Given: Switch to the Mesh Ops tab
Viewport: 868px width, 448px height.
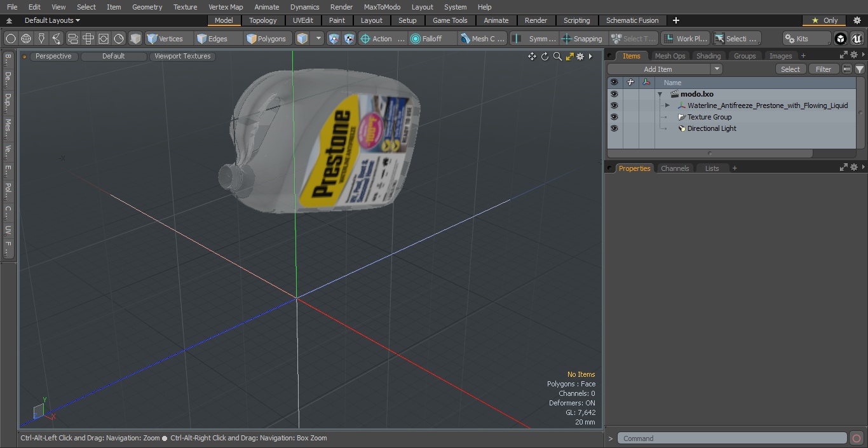Looking at the screenshot, I should pyautogui.click(x=670, y=56).
